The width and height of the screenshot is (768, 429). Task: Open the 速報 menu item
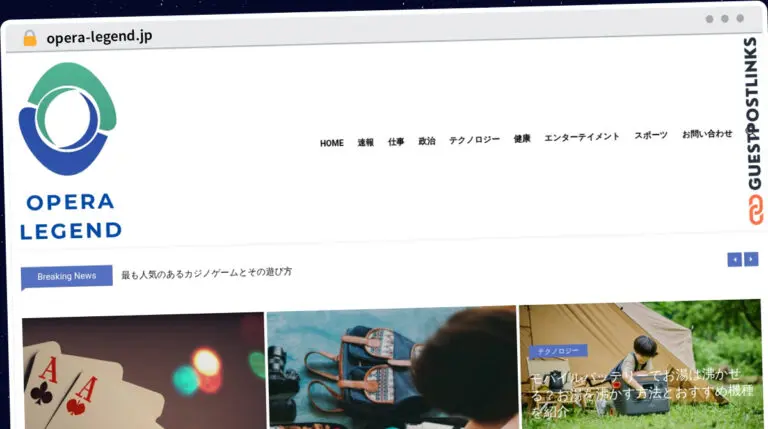pos(365,142)
